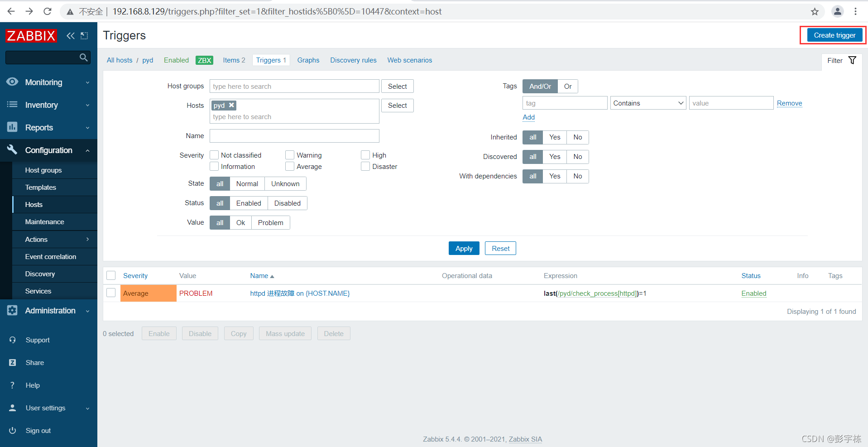Focus the trigger Name input field
Screen dimensions: 868x447
[294, 136]
